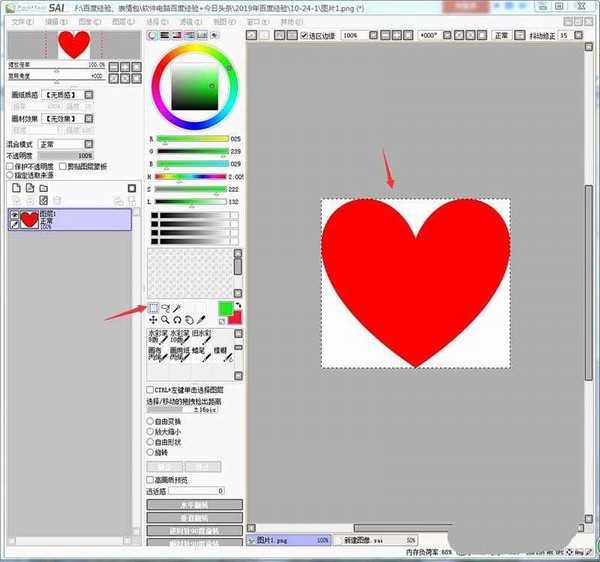Open the 画纸质感 texture dropdown
The width and height of the screenshot is (600, 562).
[x=64, y=94]
